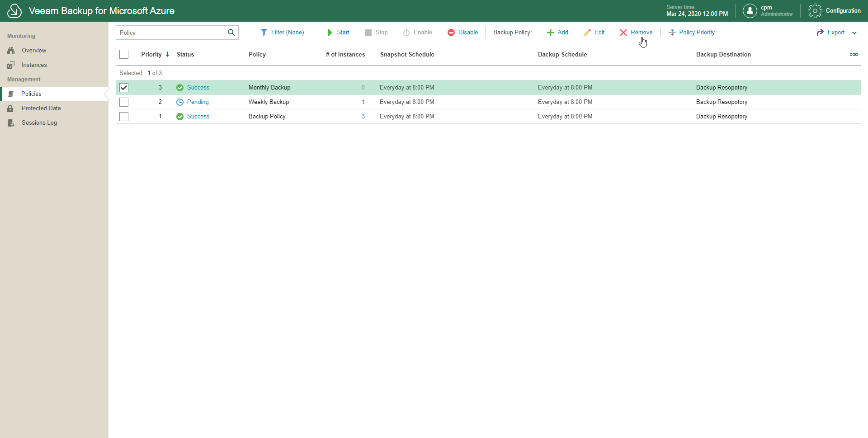Open Policy Priority settings

[692, 33]
